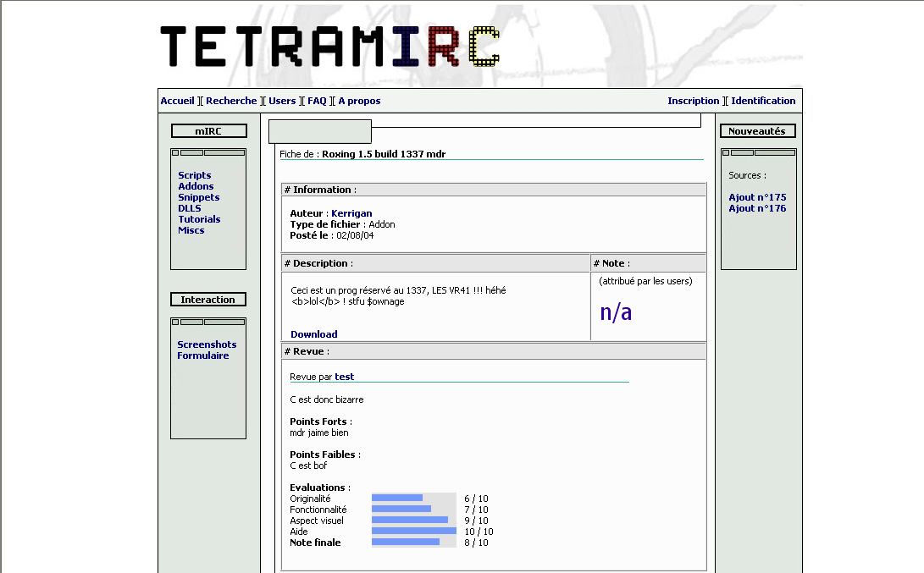Browse the Miscs category
Viewport: 924px width, 573px height.
tap(191, 230)
